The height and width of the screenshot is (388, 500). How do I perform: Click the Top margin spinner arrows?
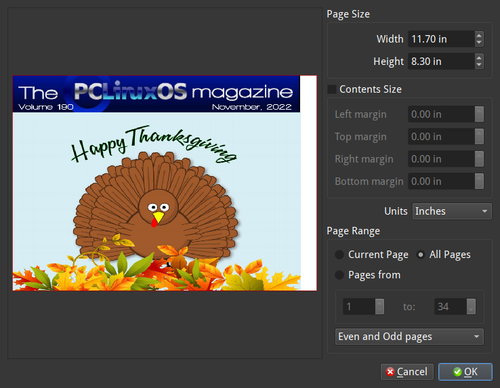click(479, 137)
